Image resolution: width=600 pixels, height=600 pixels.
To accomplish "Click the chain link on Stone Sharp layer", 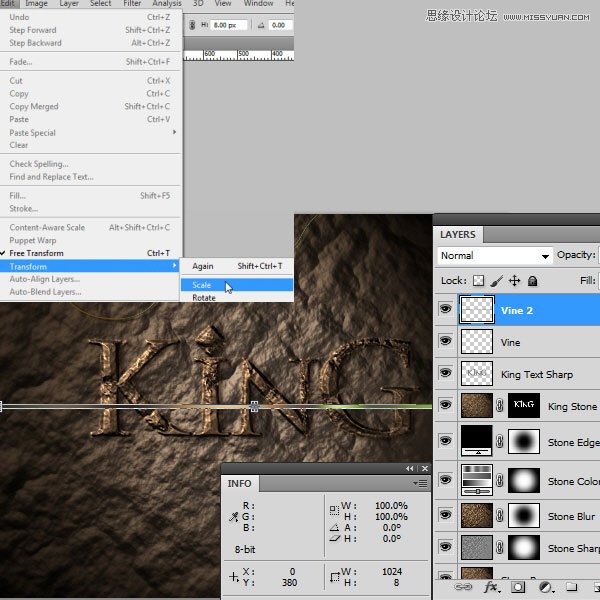I will (x=499, y=548).
